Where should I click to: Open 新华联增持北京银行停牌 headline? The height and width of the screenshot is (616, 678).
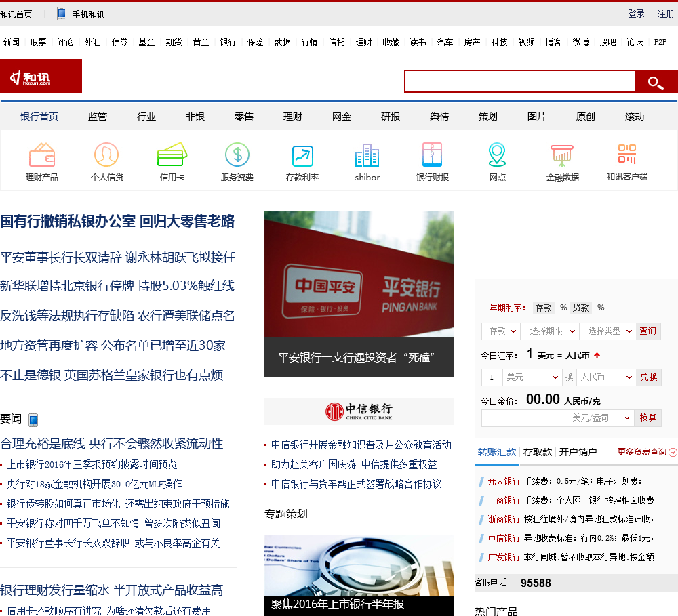[x=117, y=286]
